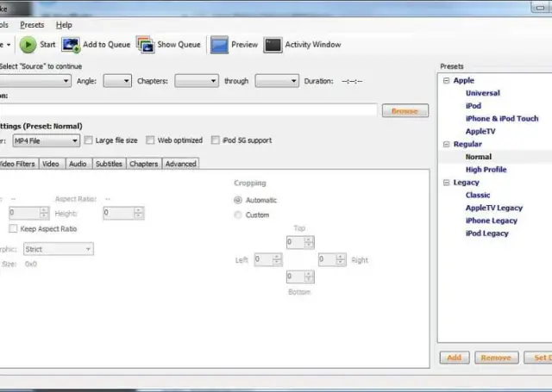Select the High Profile preset
This screenshot has width=552, height=392.
tap(486, 170)
